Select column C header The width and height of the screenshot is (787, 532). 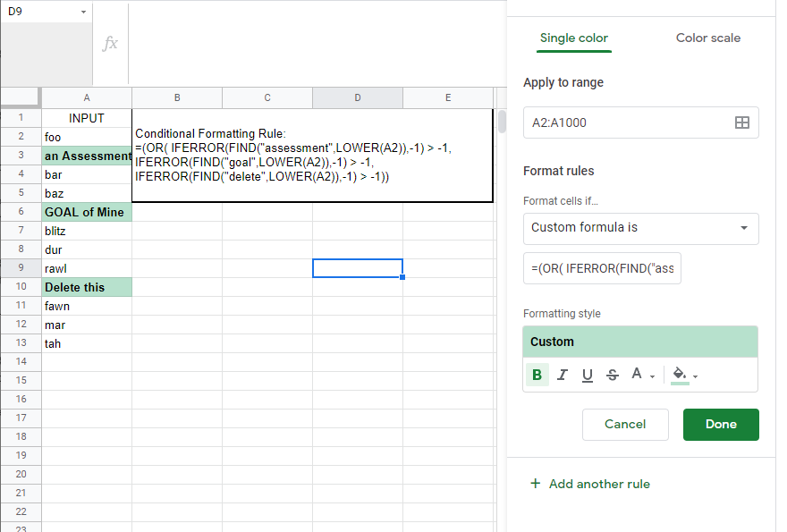[x=267, y=97]
